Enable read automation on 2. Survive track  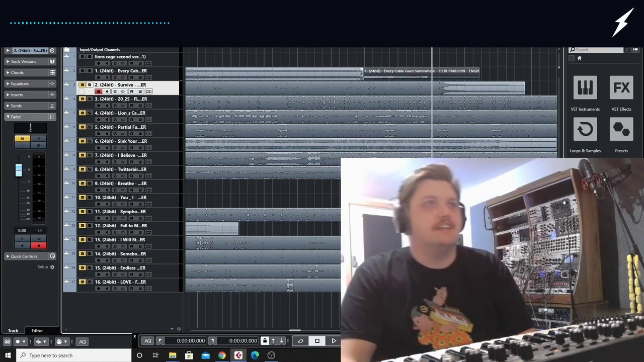132,92
